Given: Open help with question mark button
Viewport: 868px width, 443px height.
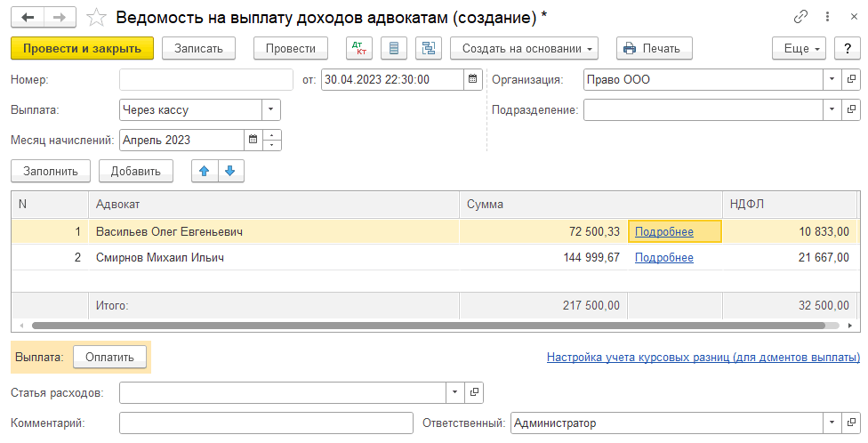Looking at the screenshot, I should [848, 48].
